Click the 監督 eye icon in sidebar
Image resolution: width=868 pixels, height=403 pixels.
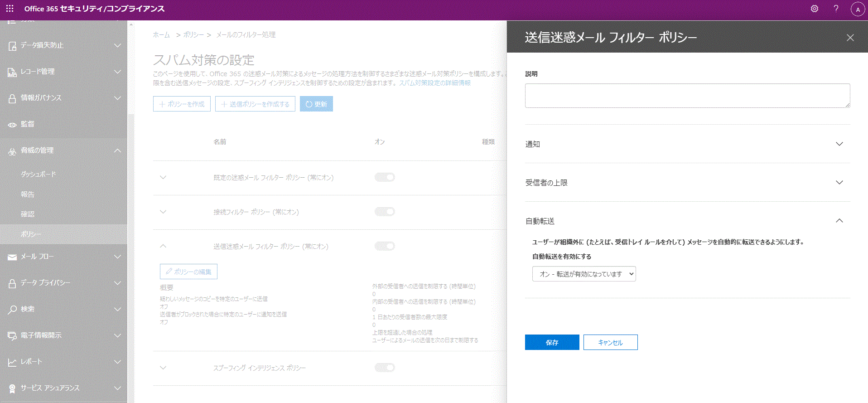click(12, 125)
